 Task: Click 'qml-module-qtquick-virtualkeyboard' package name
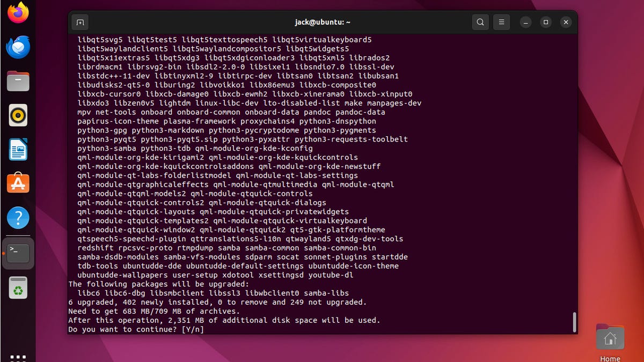(290, 220)
